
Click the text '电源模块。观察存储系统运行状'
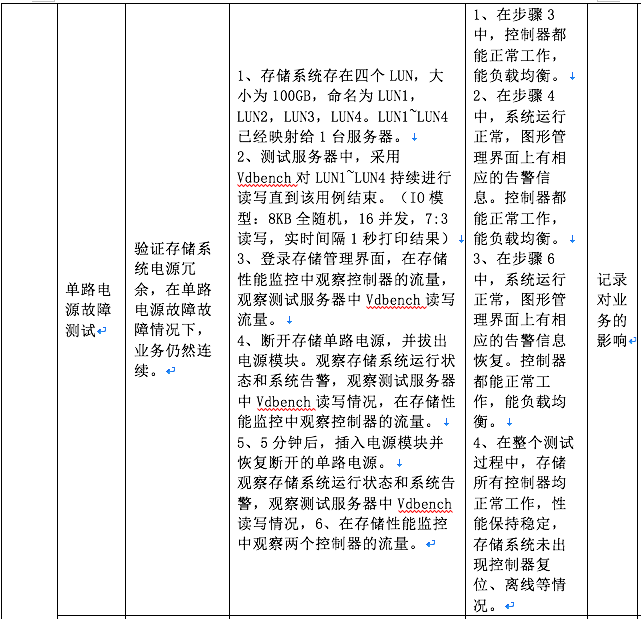(346, 361)
